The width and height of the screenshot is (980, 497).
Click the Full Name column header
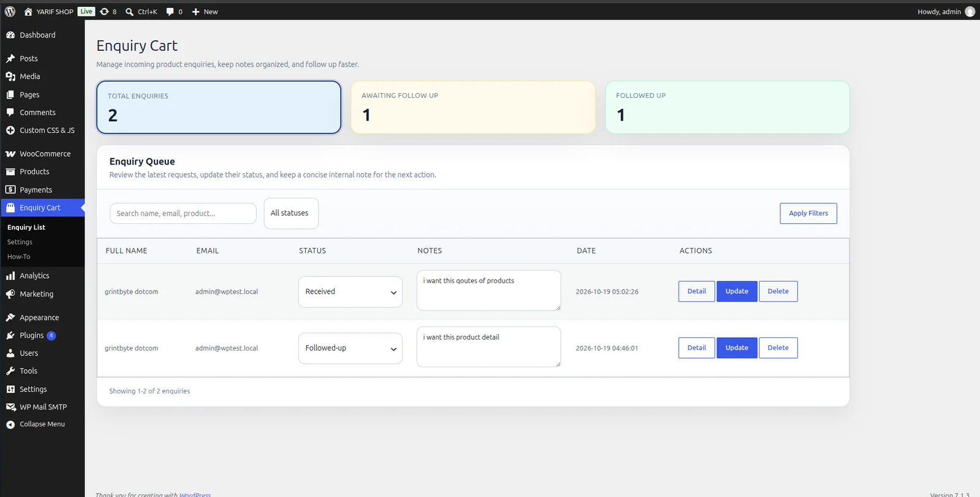tap(126, 251)
